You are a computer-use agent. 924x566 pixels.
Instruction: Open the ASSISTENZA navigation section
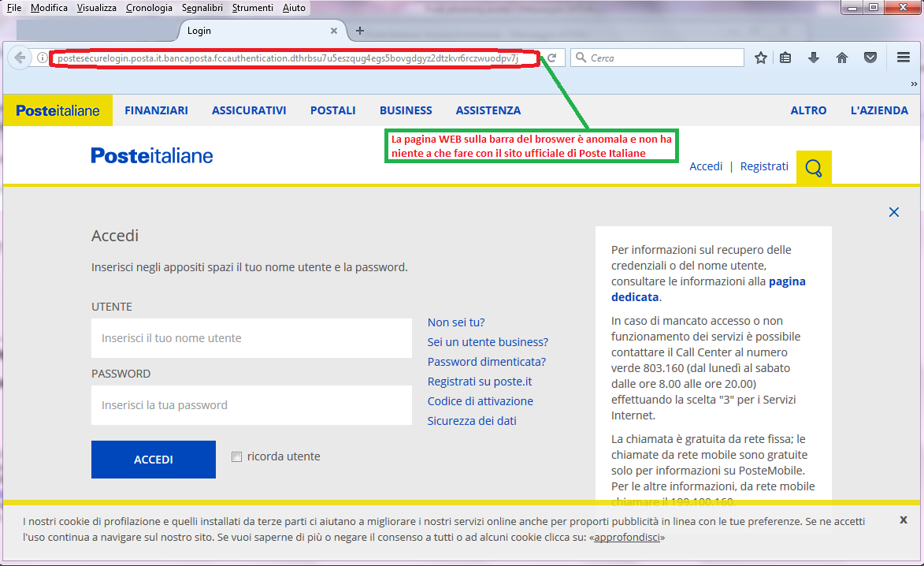tap(488, 110)
